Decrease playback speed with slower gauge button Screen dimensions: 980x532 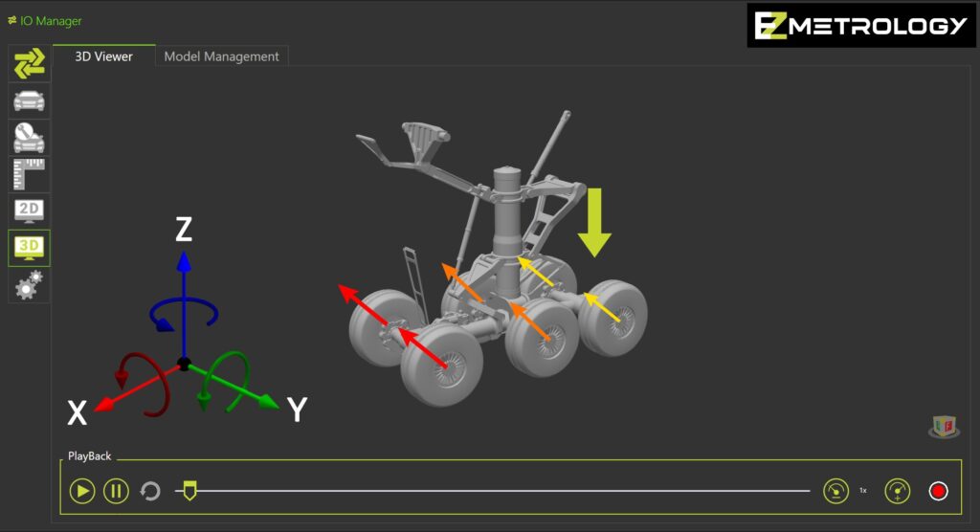pos(835,491)
